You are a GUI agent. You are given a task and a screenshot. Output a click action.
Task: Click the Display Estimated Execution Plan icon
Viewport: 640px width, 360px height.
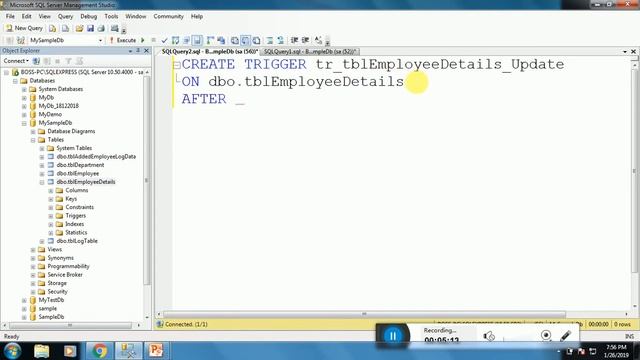pos(176,40)
